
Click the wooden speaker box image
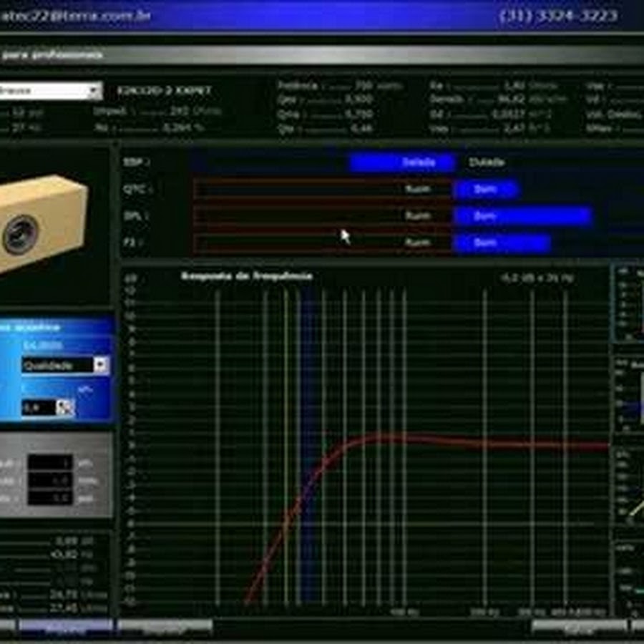pos(43,223)
